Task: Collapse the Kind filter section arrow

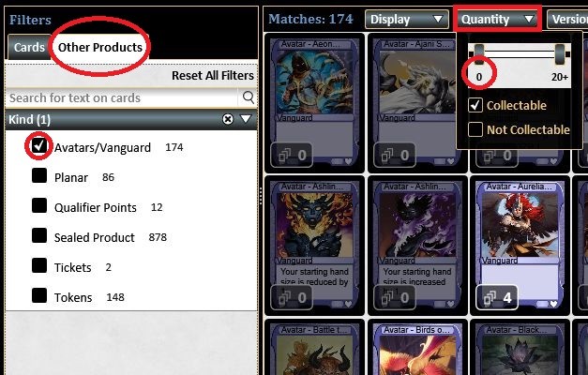Action: pos(246,119)
